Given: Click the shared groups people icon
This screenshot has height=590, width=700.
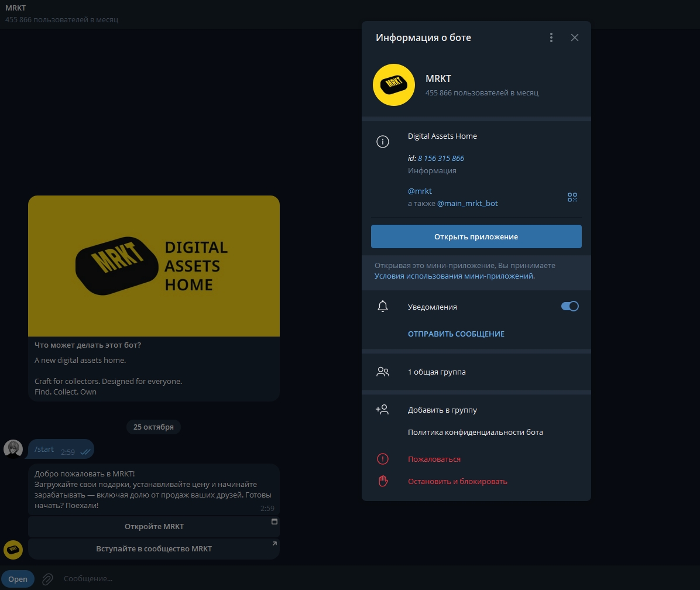Looking at the screenshot, I should (382, 372).
